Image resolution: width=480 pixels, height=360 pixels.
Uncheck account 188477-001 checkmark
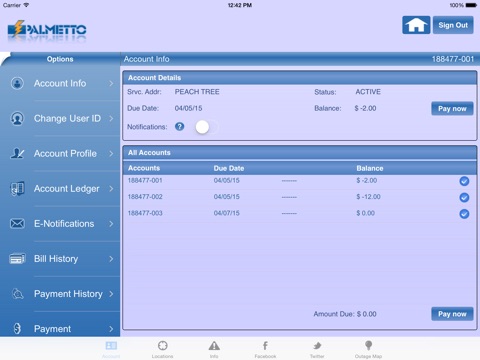pyautogui.click(x=464, y=181)
